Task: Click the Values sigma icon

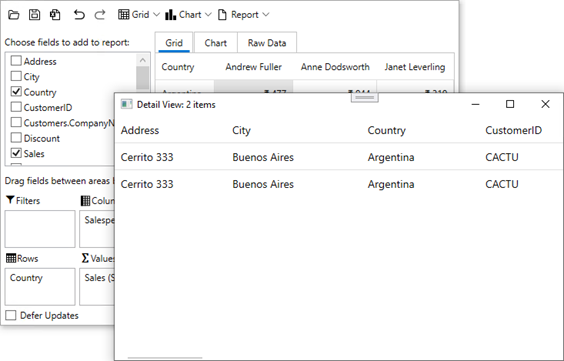Action: point(85,258)
